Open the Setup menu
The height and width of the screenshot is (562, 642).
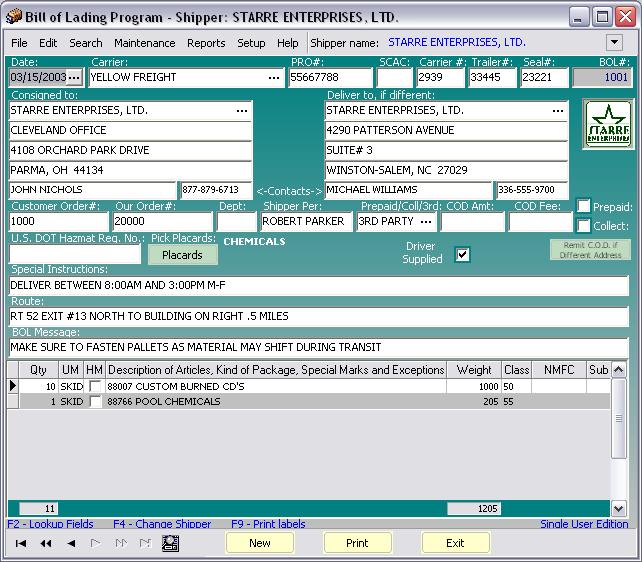pos(251,43)
